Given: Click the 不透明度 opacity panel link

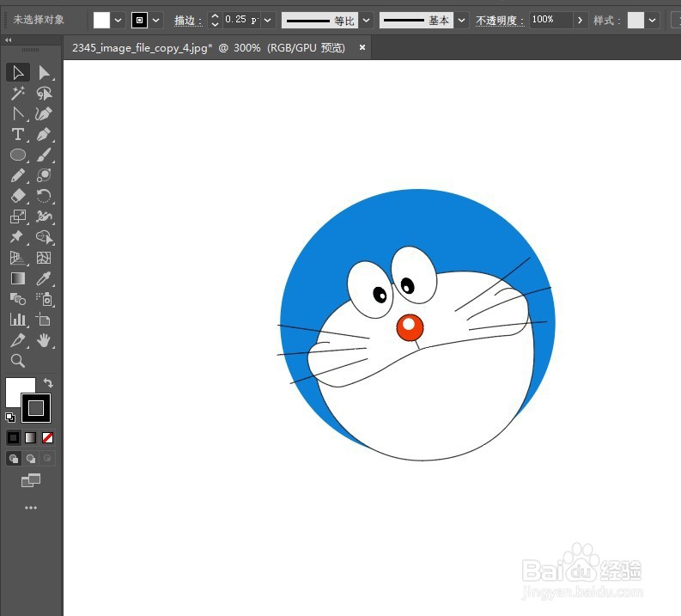Looking at the screenshot, I should (500, 21).
